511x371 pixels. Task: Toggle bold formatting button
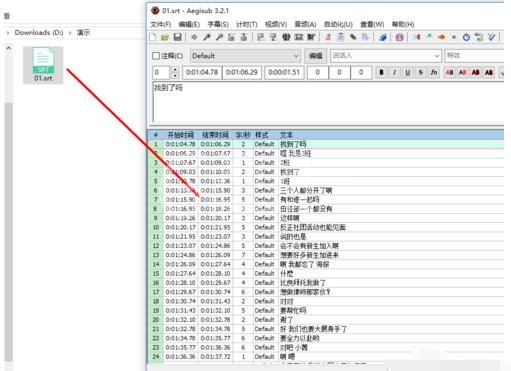(x=381, y=72)
